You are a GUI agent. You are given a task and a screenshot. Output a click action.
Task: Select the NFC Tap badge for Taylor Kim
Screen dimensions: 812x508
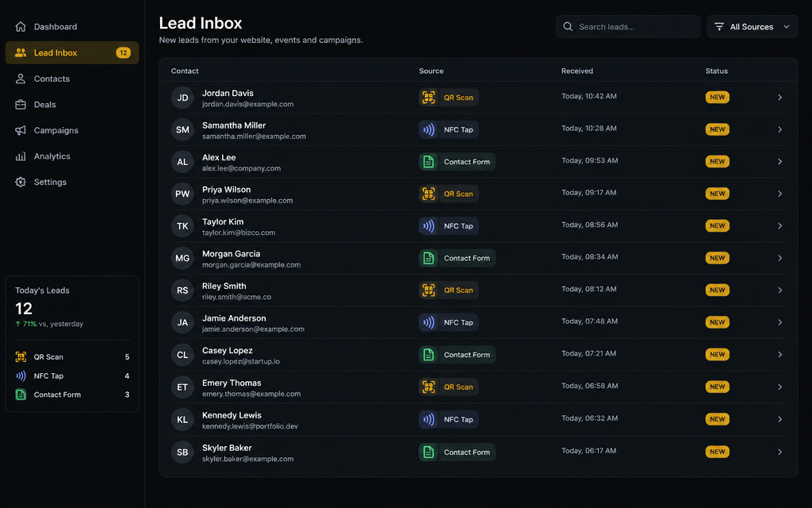(449, 226)
